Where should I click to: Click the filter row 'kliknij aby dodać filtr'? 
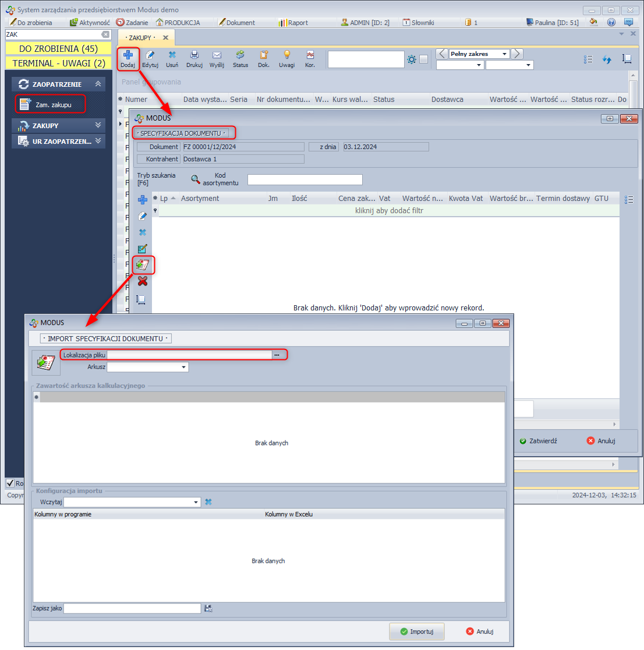[389, 211]
